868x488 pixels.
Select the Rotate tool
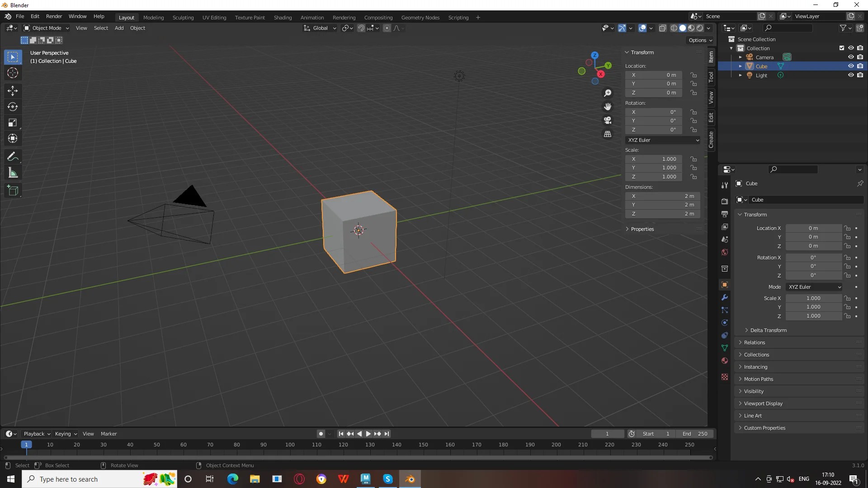13,107
